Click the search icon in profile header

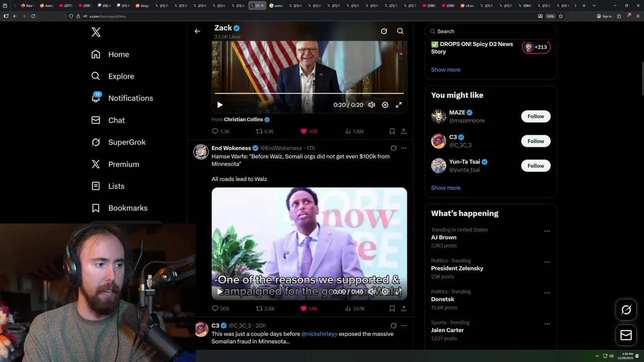pyautogui.click(x=400, y=31)
